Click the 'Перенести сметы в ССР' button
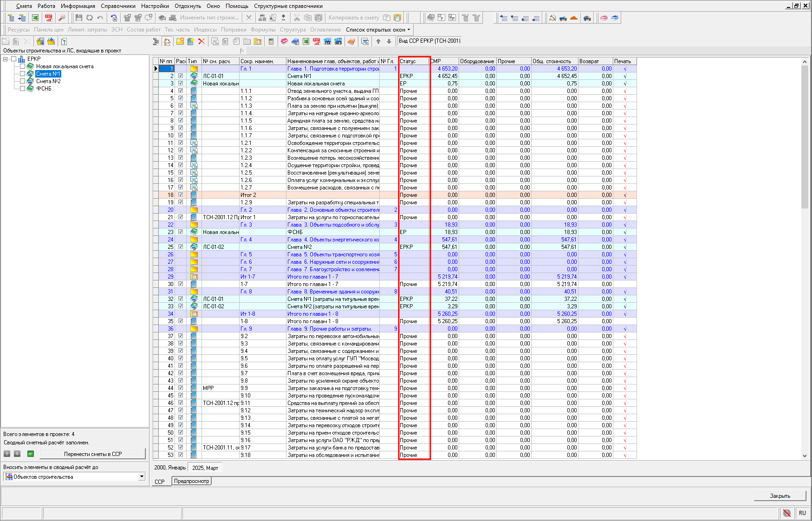 93,454
